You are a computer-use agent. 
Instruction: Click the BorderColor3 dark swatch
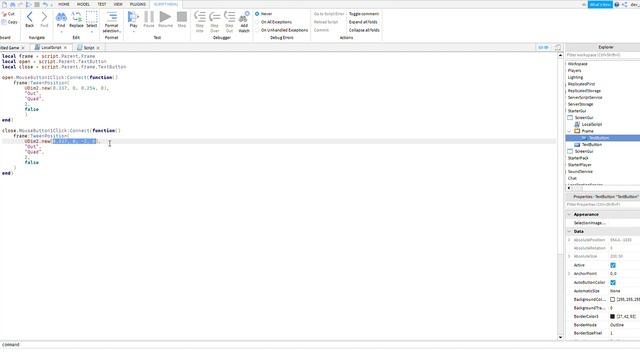(612, 316)
